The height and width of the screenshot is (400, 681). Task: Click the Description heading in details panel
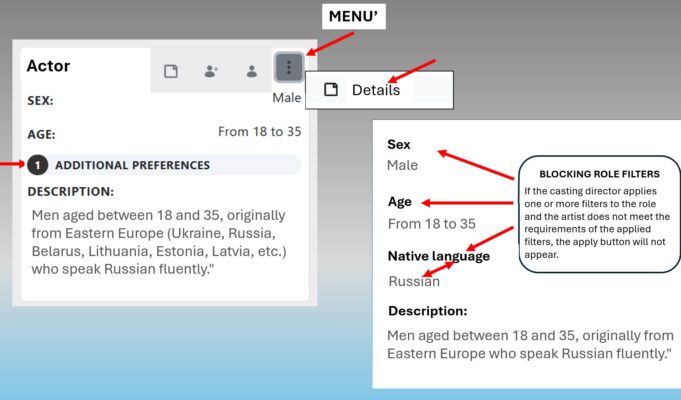(x=427, y=311)
